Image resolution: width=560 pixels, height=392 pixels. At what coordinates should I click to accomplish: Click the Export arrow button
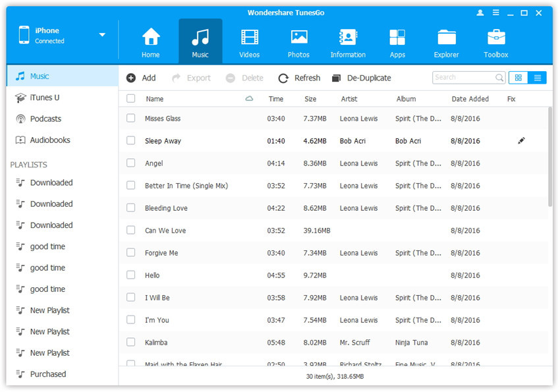pyautogui.click(x=192, y=78)
